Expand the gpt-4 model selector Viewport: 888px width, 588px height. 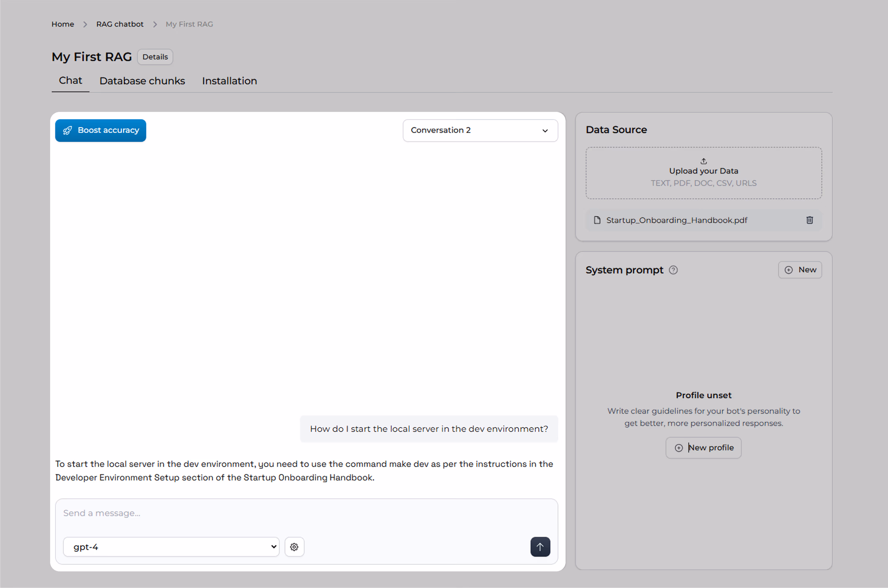coord(171,547)
